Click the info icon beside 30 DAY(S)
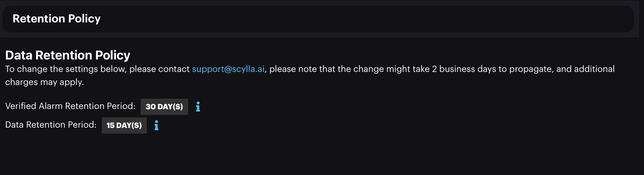The height and width of the screenshot is (175, 644). coord(198,106)
